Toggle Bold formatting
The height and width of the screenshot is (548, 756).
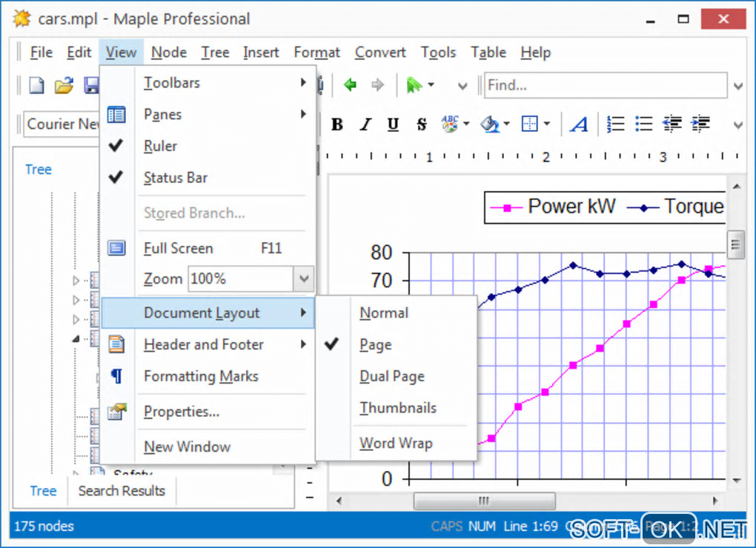(x=337, y=124)
